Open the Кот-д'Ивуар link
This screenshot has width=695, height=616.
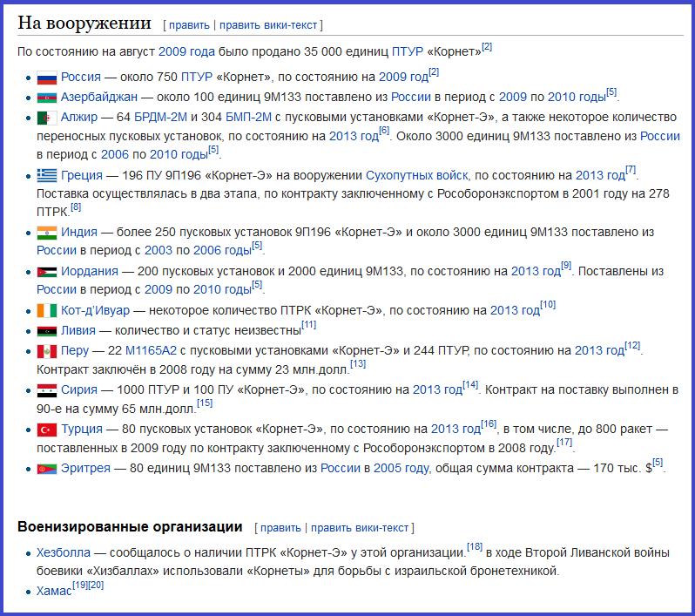coord(95,310)
